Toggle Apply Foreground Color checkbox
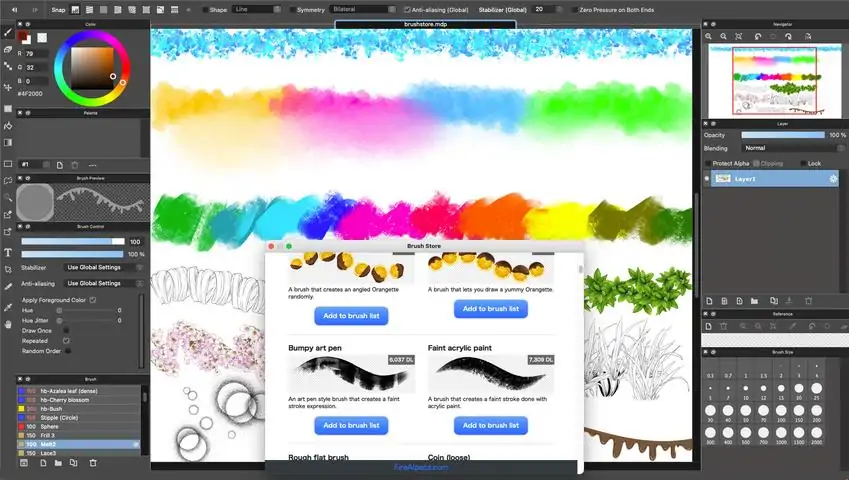The height and width of the screenshot is (480, 849). coord(93,299)
